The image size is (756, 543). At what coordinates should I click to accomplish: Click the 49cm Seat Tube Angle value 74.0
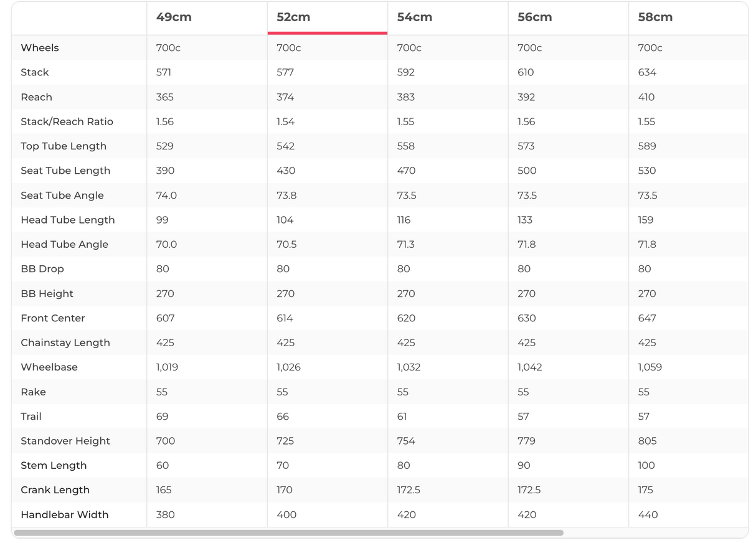pyautogui.click(x=166, y=195)
